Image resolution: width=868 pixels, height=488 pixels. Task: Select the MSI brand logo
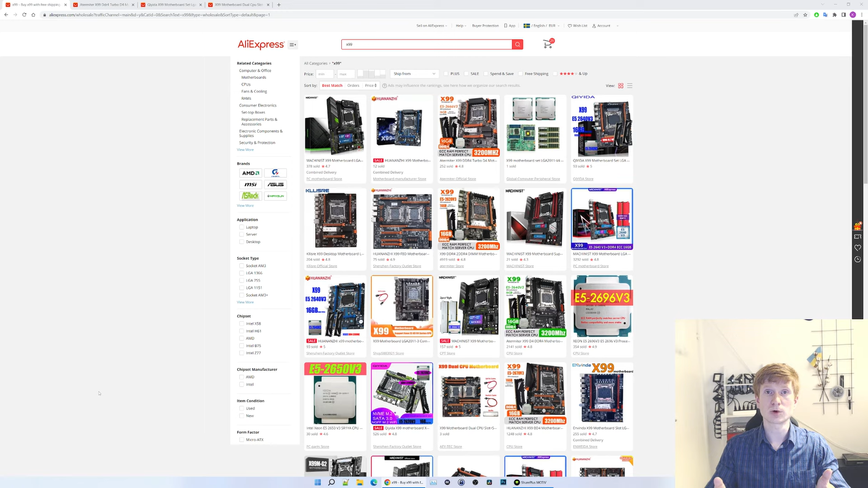pos(251,184)
